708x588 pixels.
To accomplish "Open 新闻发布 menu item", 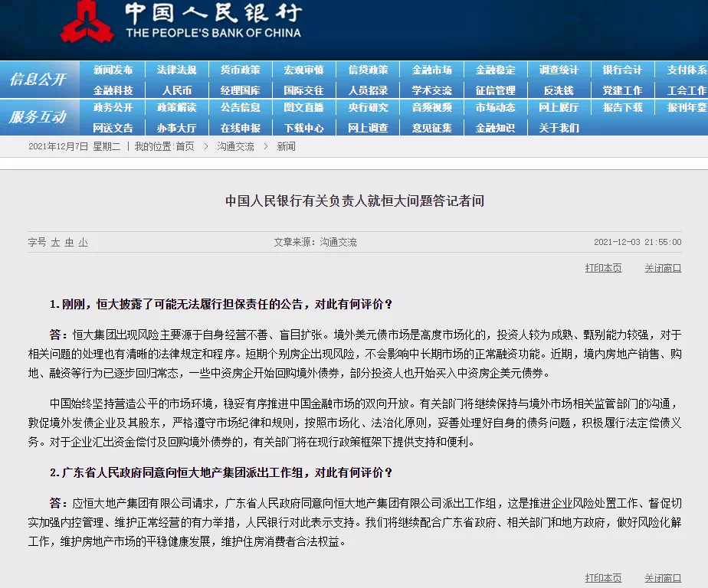I will [113, 70].
